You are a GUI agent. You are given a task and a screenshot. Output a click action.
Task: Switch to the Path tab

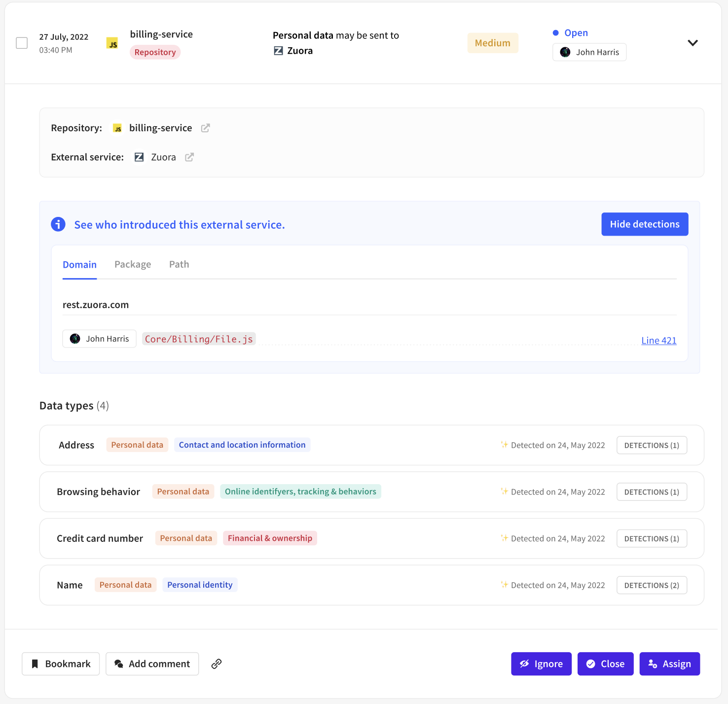tap(179, 264)
